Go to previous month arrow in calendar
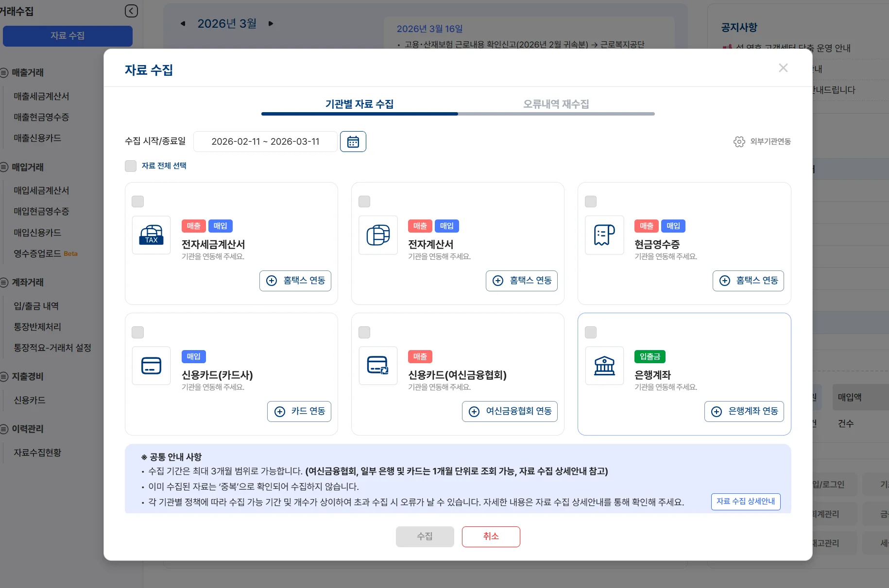Viewport: 889px width, 588px height. click(x=183, y=24)
